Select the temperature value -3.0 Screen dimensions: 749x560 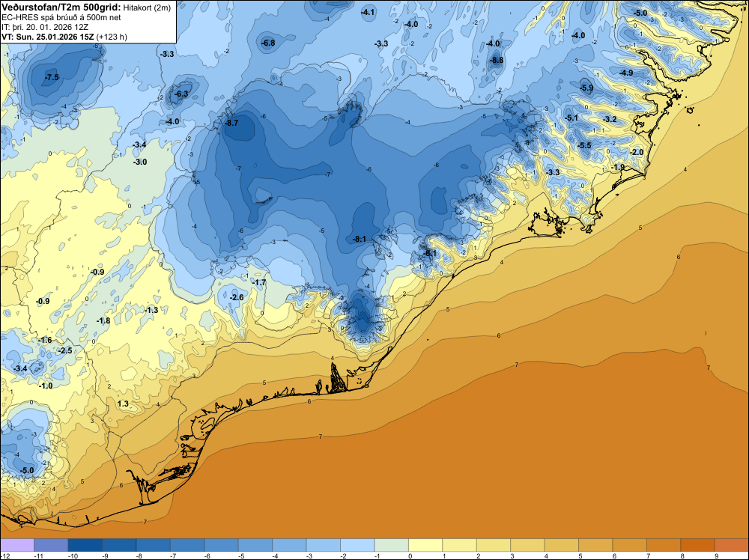coord(140,162)
